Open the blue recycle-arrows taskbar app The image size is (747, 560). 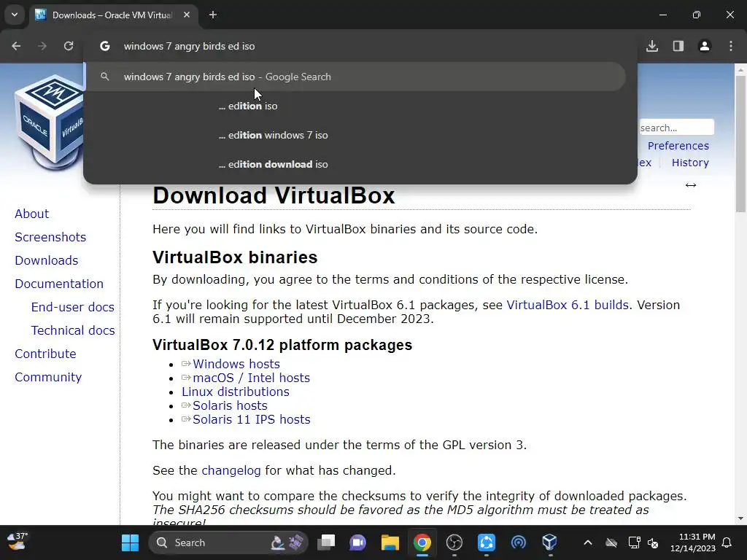pyautogui.click(x=487, y=542)
